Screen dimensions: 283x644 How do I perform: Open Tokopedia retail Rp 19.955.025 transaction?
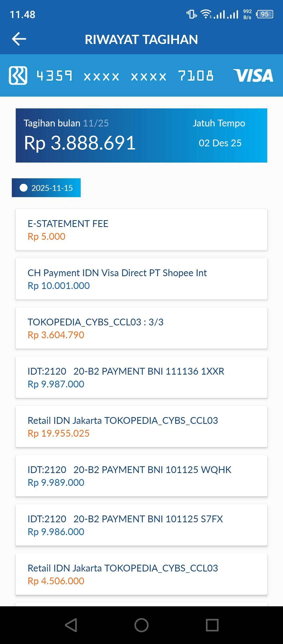click(141, 426)
